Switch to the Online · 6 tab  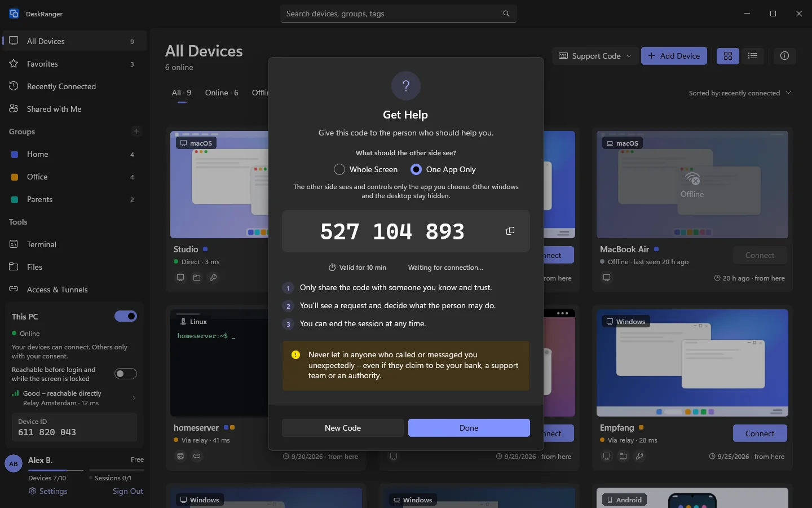[222, 93]
